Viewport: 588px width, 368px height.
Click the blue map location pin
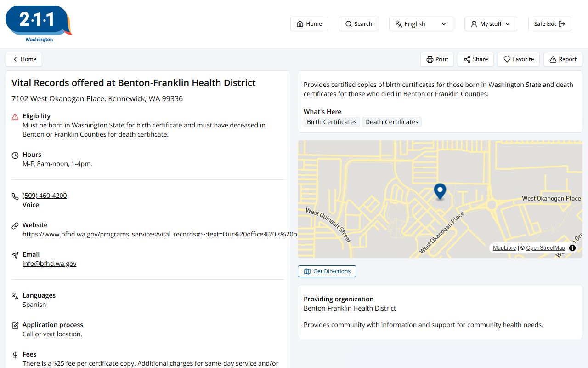tap(440, 191)
